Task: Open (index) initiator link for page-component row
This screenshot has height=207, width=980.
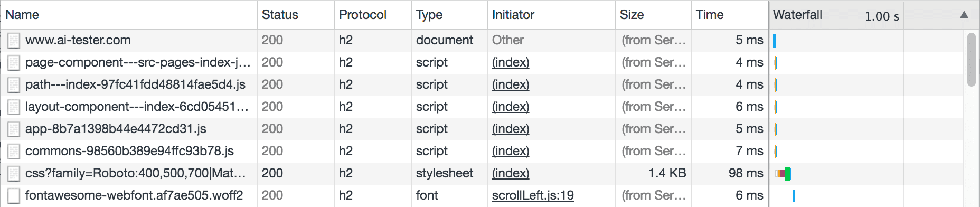Action: coord(511,62)
